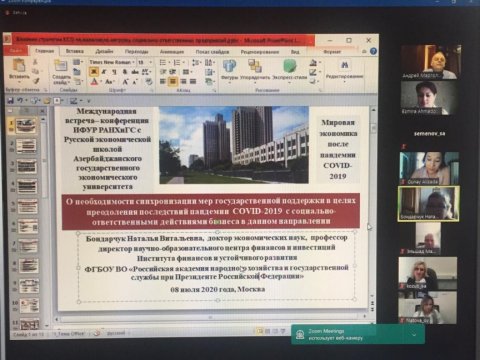Click the Undo arrow icon
Viewport: 480px width, 360px height.
coord(20,100)
